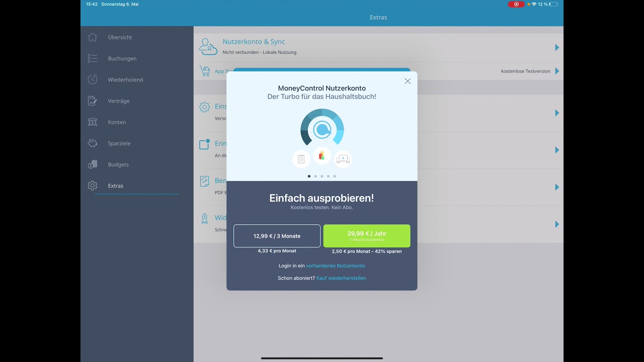644x362 pixels.
Task: Click the vorhandenes Nutzerkonto login link
Action: (336, 265)
